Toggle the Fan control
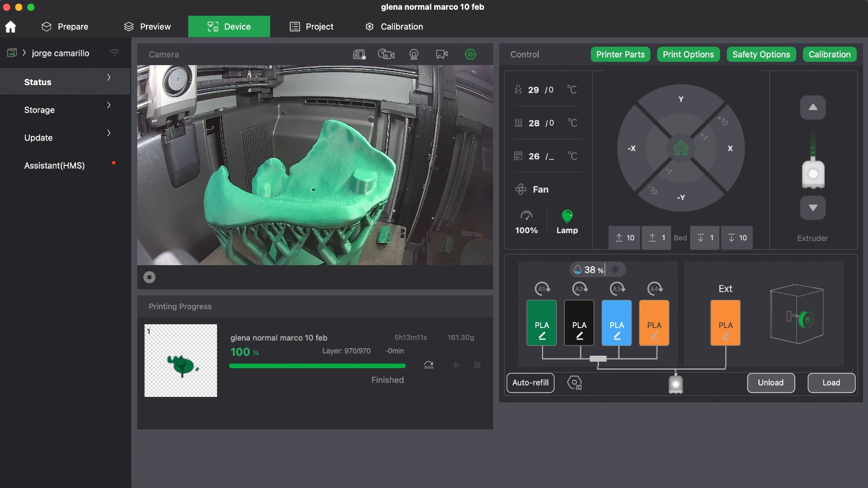The height and width of the screenshot is (488, 868). [x=532, y=189]
